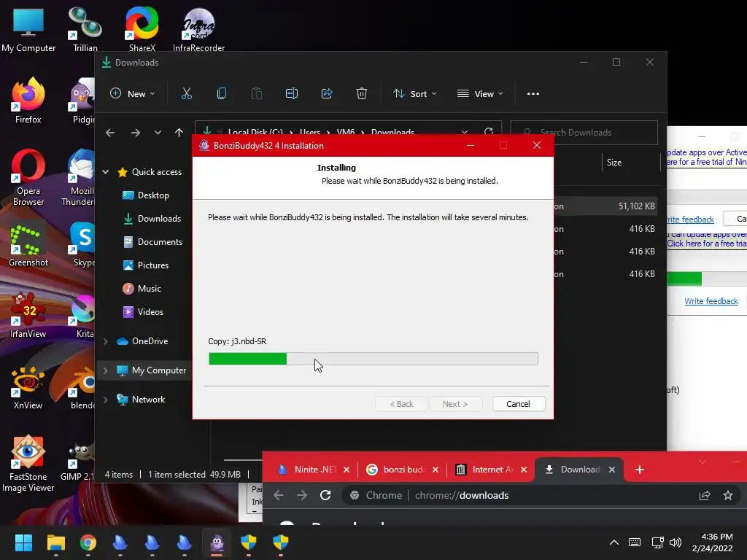Open the Firefox desktop shortcut
This screenshot has height=560, width=747.
coord(28,101)
